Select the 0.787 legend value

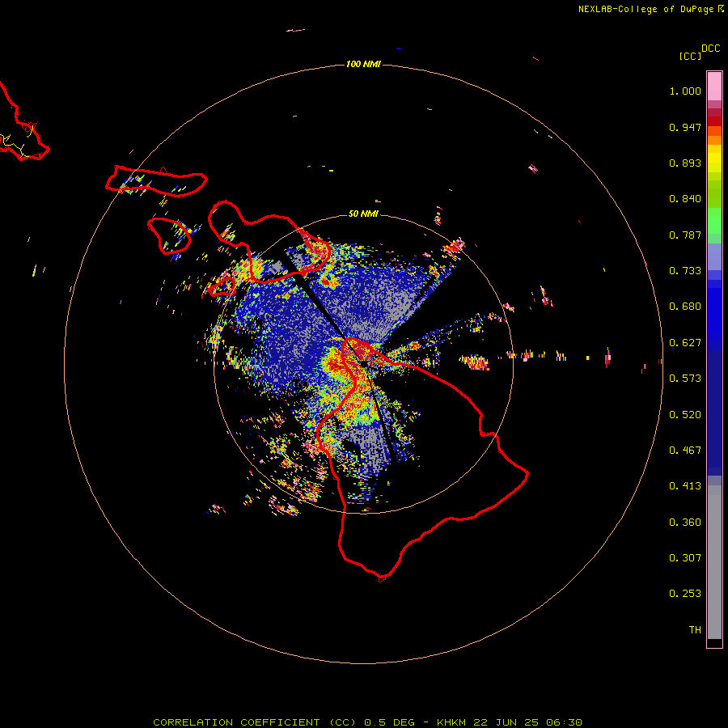pyautogui.click(x=685, y=235)
